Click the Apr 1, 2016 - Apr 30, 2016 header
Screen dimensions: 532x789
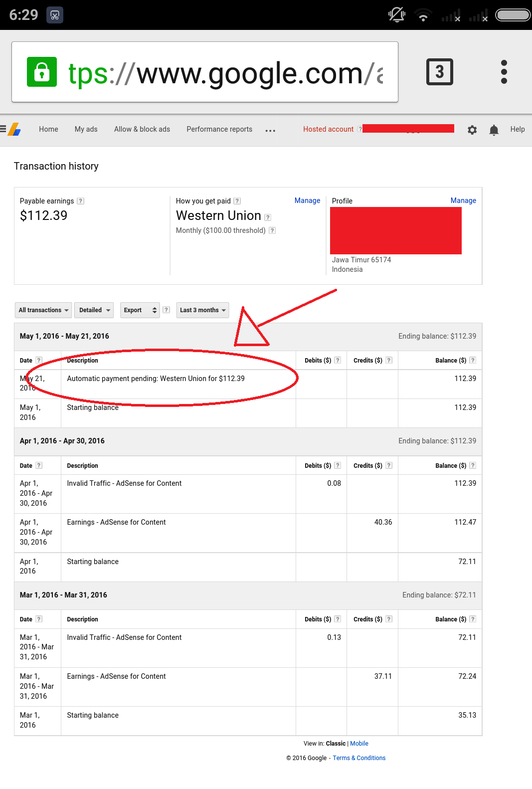62,441
